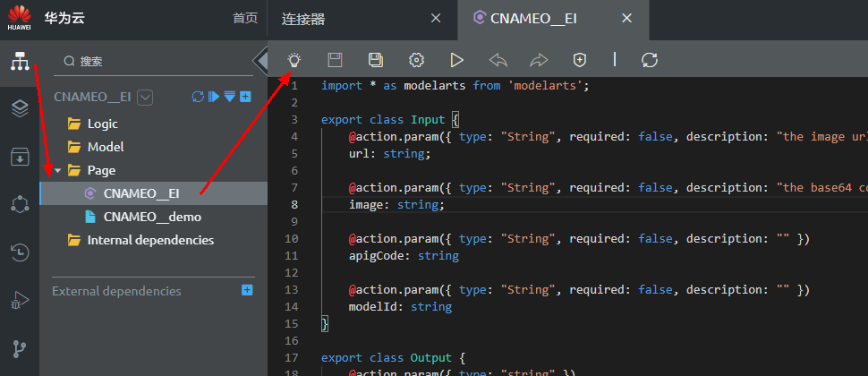Select CNAMEO__EI script in the tree
The image size is (868, 376).
click(x=153, y=193)
